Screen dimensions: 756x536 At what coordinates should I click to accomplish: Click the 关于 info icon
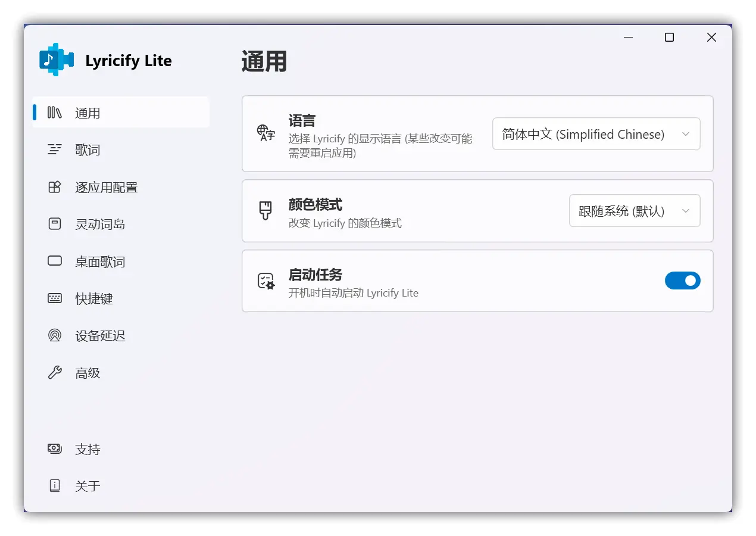tap(55, 485)
